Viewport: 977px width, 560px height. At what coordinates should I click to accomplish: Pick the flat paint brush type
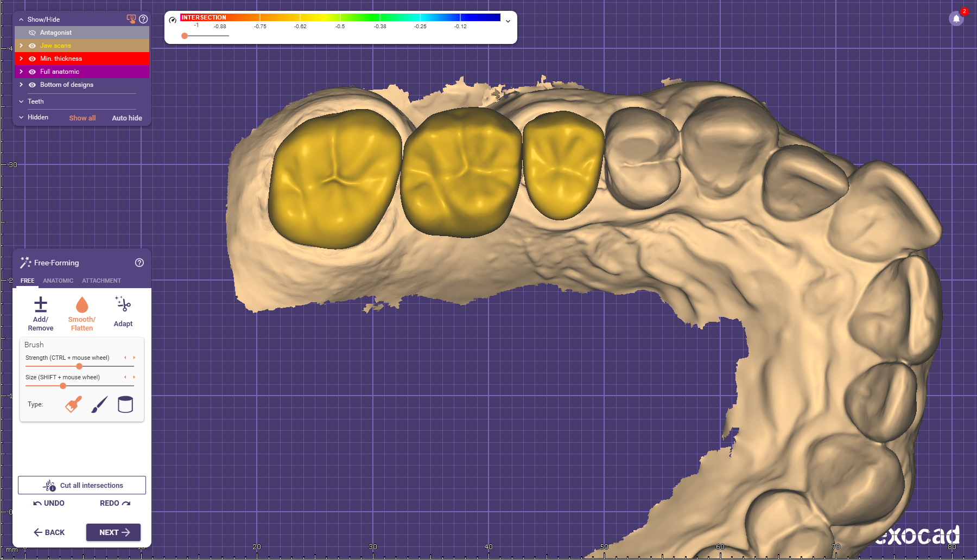pyautogui.click(x=74, y=404)
